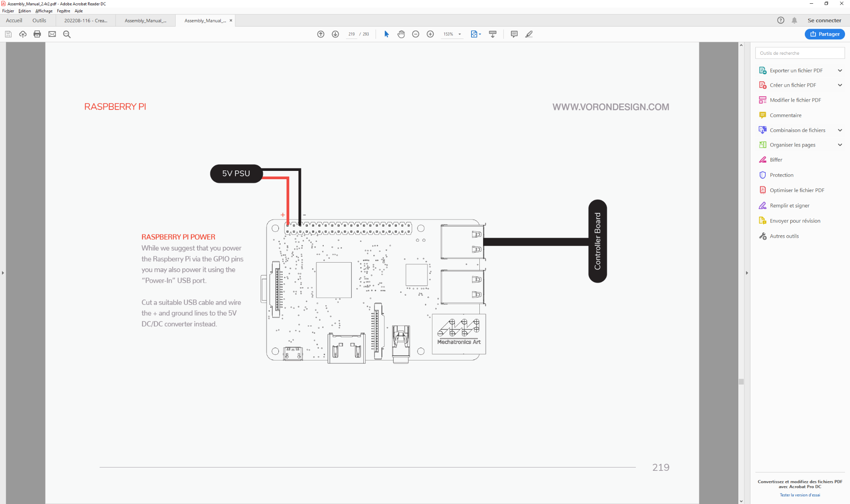The height and width of the screenshot is (504, 850).
Task: Expand Exporter un fichier PDF options
Action: (840, 71)
